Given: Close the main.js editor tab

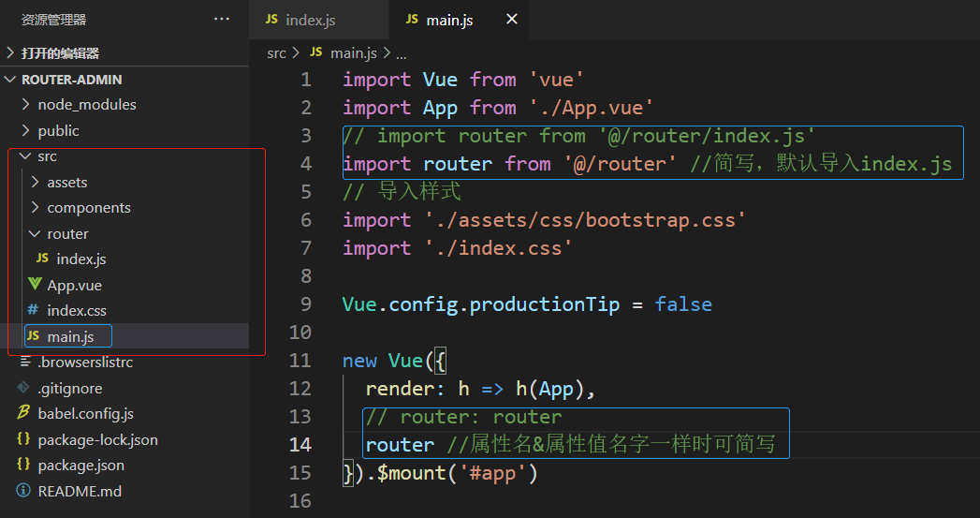Looking at the screenshot, I should click(511, 19).
